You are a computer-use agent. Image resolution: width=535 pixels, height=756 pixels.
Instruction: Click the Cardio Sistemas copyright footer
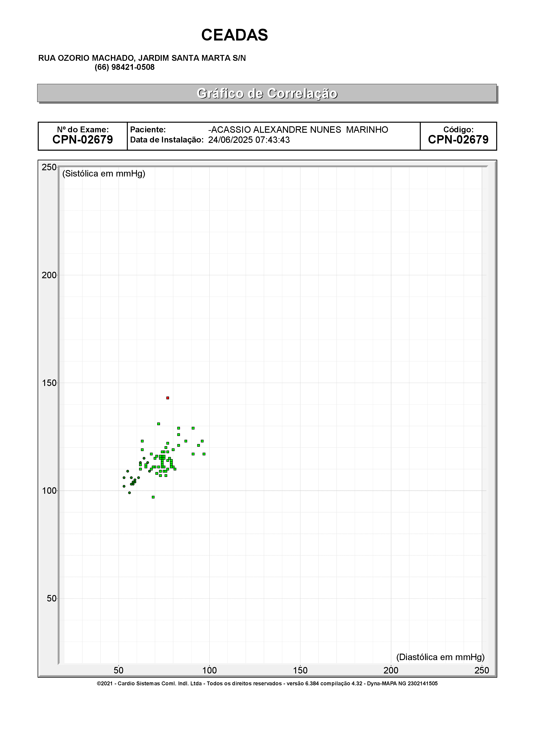pos(267,684)
